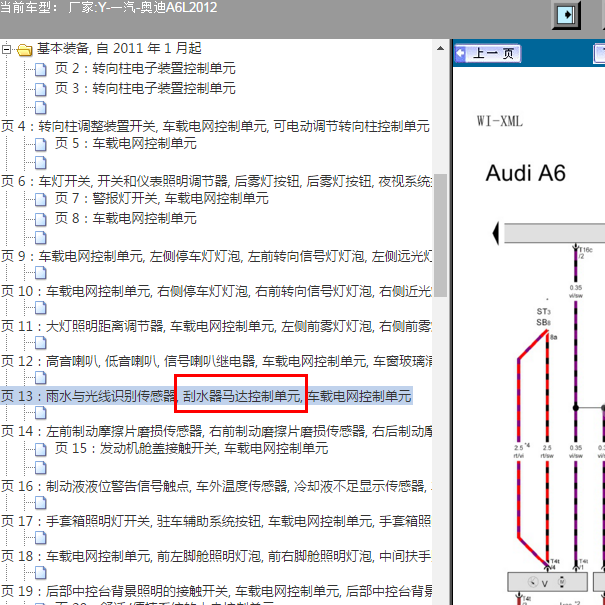The height and width of the screenshot is (605, 605).
Task: Click document icon of 页 15
Action: coord(41,450)
